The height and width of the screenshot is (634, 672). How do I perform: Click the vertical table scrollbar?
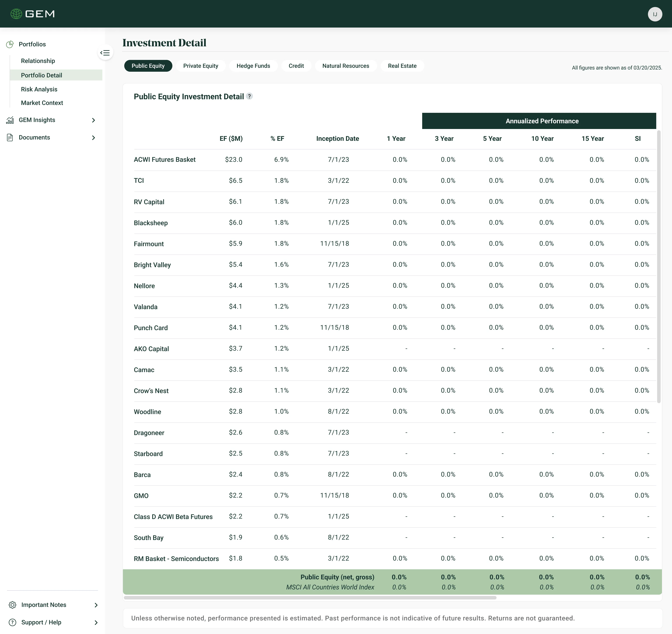click(658, 267)
